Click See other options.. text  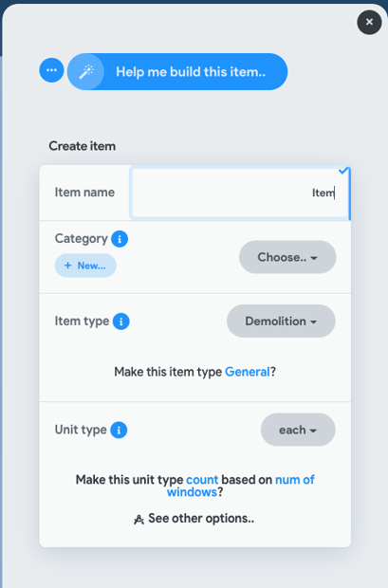pos(201,519)
